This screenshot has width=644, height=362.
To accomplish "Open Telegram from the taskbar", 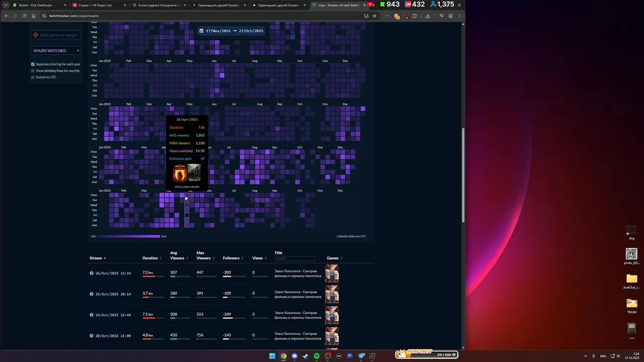I will 361,356.
